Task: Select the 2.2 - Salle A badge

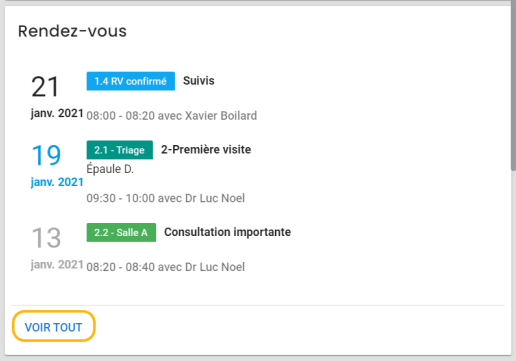Action: tap(121, 232)
